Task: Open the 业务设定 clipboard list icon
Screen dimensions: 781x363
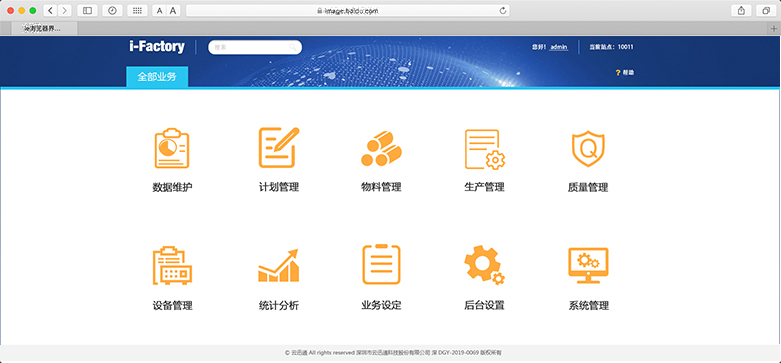Action: point(381,264)
